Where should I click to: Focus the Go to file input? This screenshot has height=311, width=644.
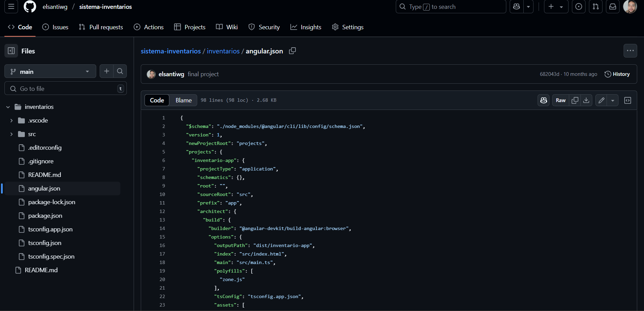pos(66,88)
